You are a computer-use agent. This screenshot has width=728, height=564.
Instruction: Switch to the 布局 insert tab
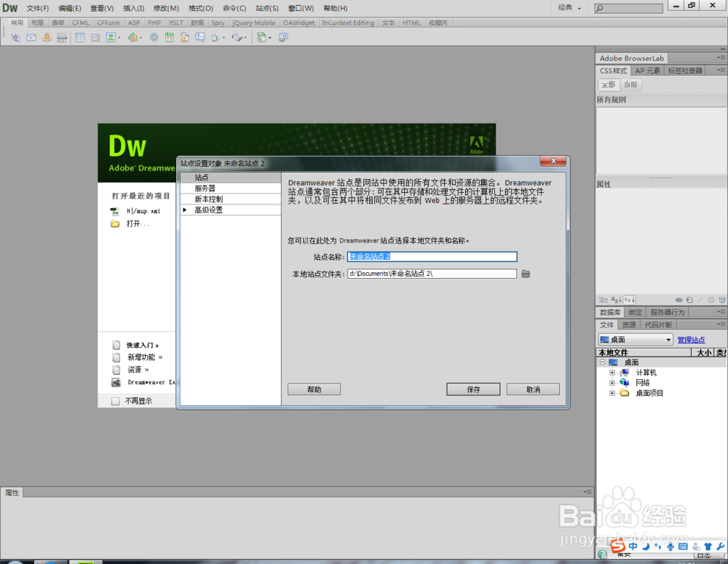pos(37,23)
